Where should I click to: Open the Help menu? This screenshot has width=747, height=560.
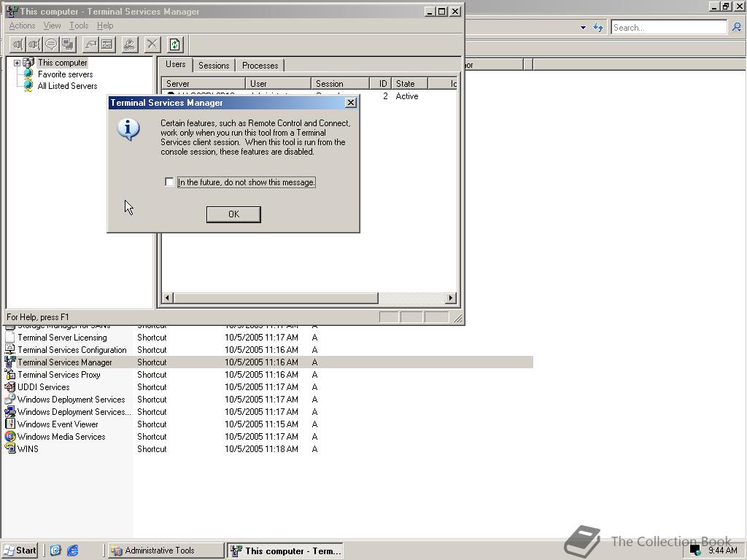(105, 26)
